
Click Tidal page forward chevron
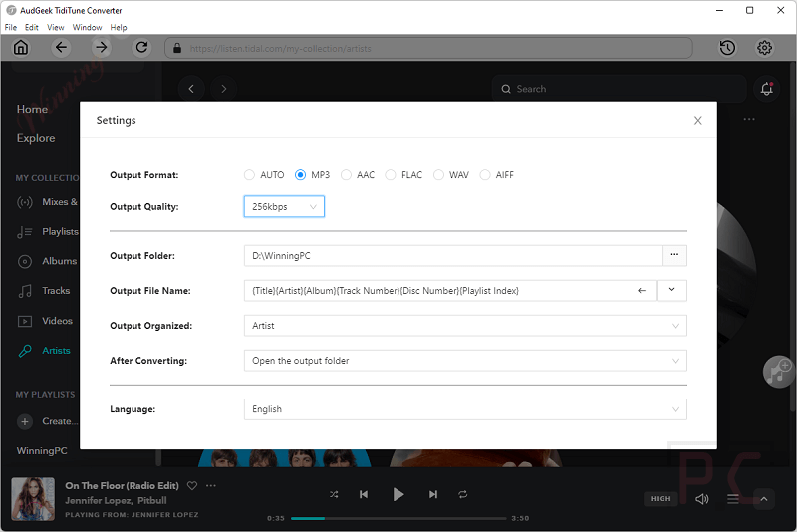pos(223,89)
